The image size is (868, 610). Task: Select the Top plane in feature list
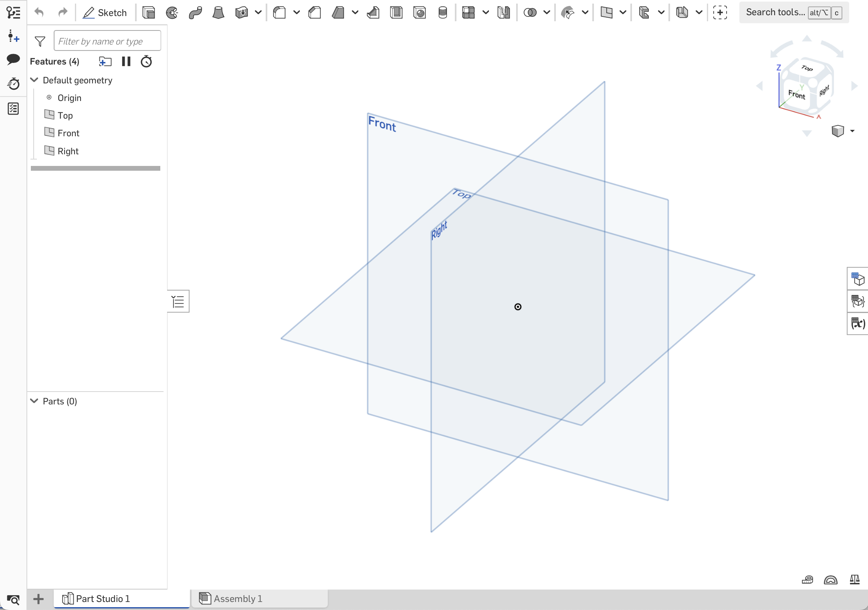[65, 115]
